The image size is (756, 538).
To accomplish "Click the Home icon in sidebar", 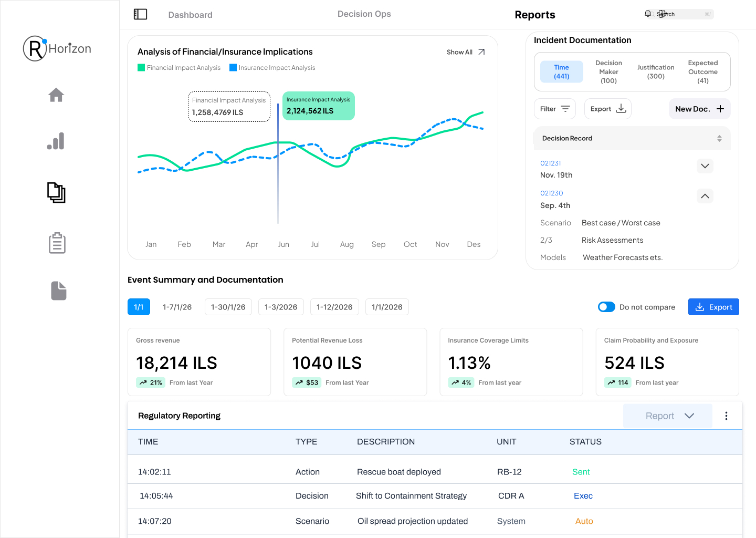I will click(x=56, y=95).
